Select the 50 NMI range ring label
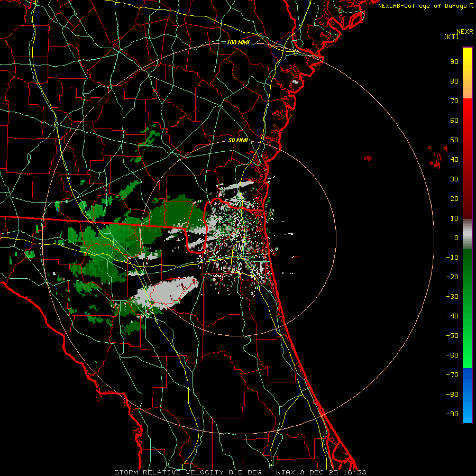 [x=238, y=140]
